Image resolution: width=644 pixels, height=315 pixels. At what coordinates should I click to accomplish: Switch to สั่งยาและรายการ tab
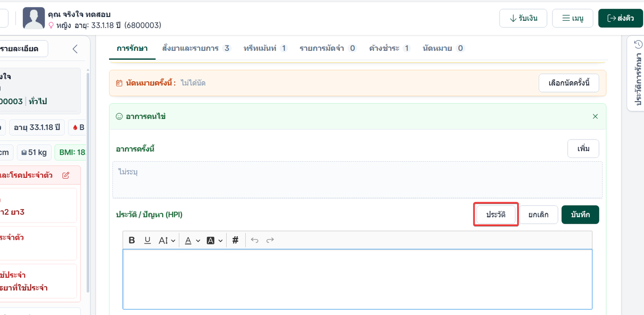195,48
